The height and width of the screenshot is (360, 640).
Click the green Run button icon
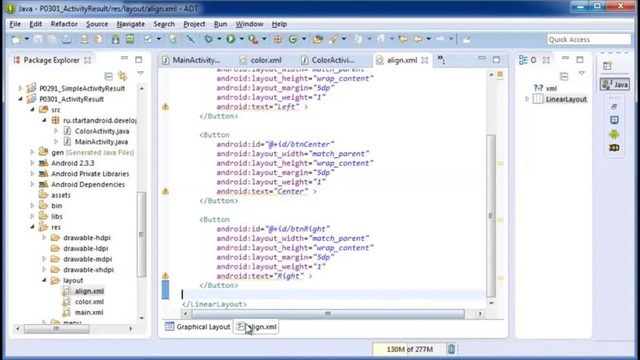pos(231,39)
